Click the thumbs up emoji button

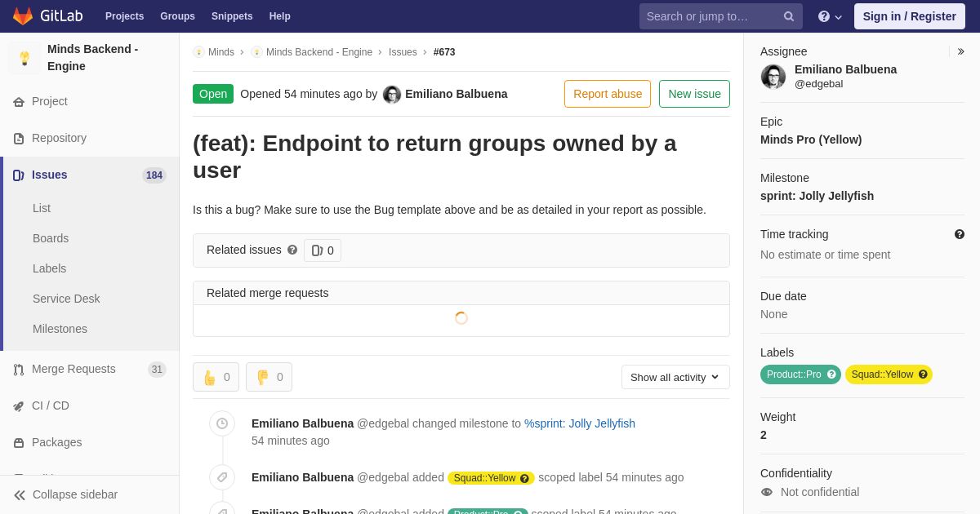[216, 377]
